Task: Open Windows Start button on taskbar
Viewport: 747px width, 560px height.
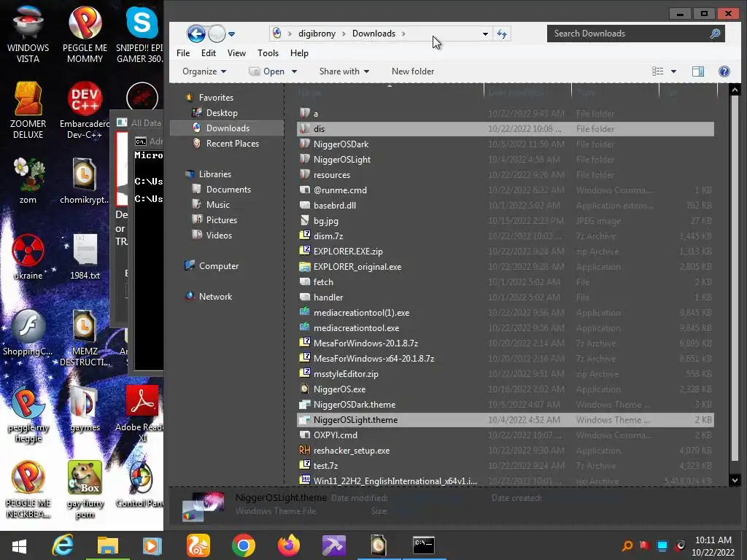Action: [x=20, y=545]
